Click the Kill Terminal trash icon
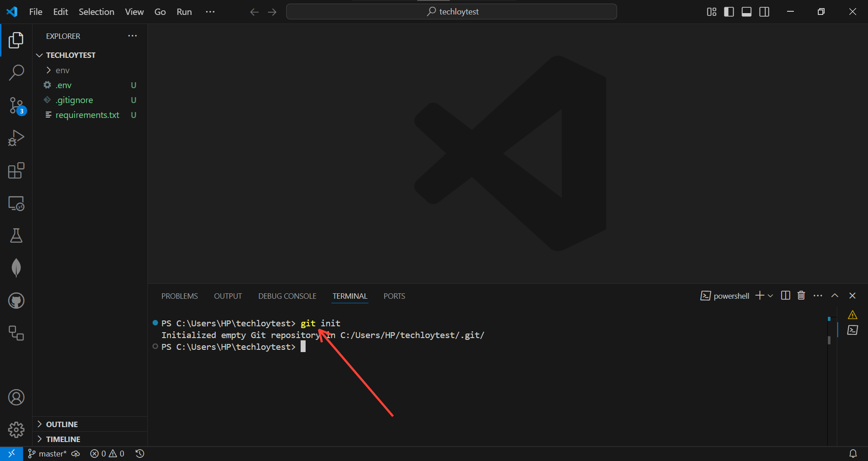 [801, 296]
